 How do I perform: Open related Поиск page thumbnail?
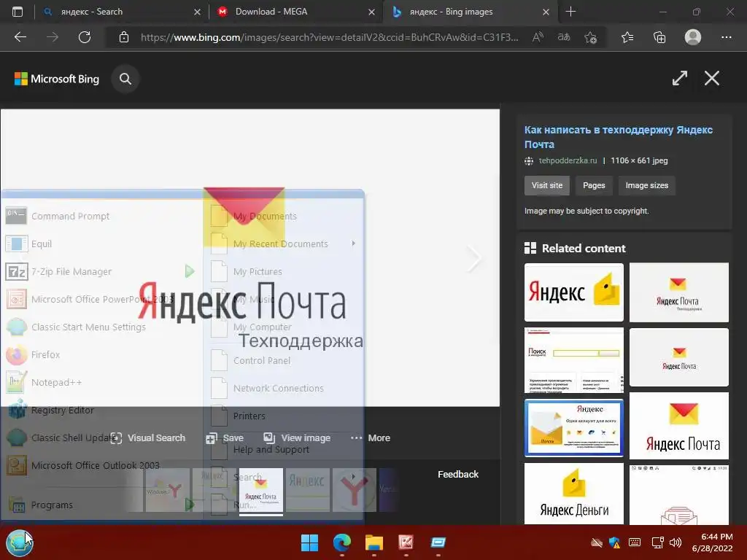tap(573, 360)
